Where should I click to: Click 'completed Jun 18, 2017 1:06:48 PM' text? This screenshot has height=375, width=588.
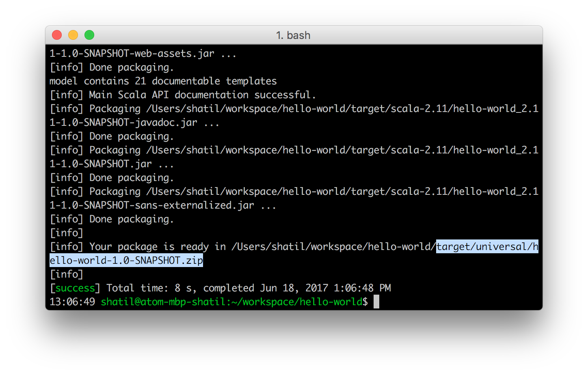(297, 288)
